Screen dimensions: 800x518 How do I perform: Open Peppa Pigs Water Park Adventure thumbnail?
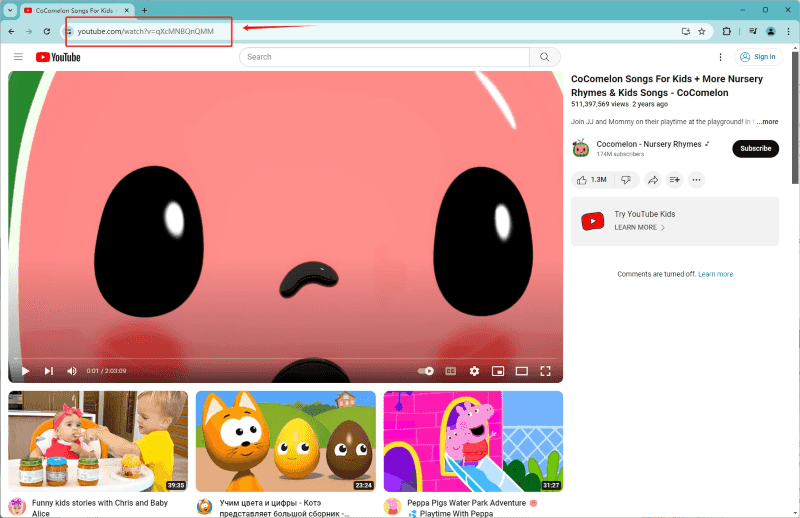tap(473, 441)
